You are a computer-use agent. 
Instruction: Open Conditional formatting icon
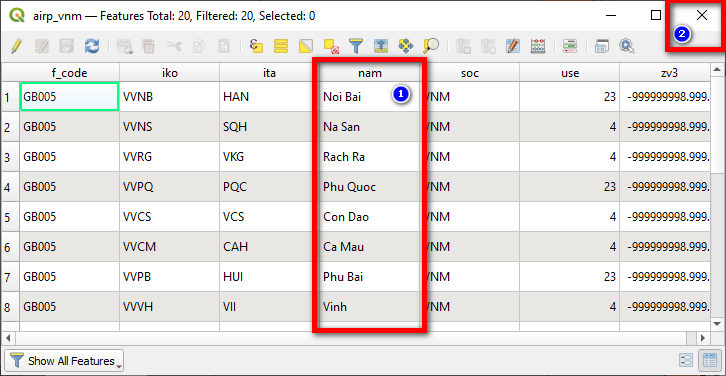pos(570,46)
